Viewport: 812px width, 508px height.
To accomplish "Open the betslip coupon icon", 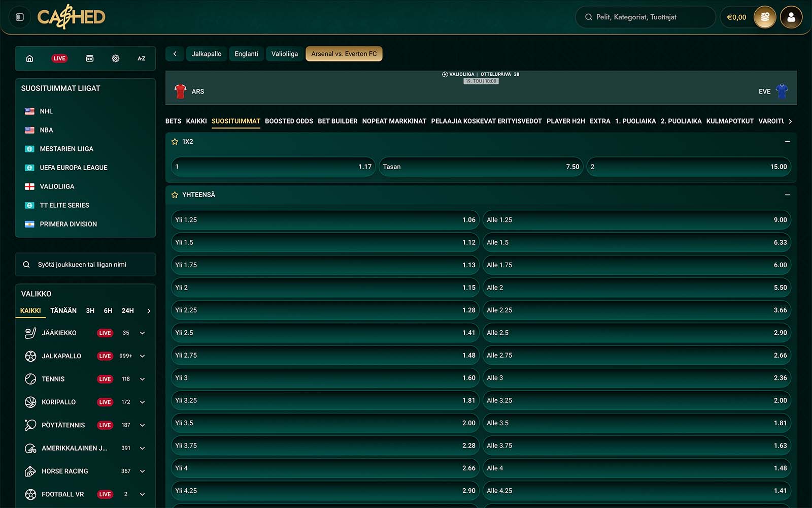I will tap(89, 58).
